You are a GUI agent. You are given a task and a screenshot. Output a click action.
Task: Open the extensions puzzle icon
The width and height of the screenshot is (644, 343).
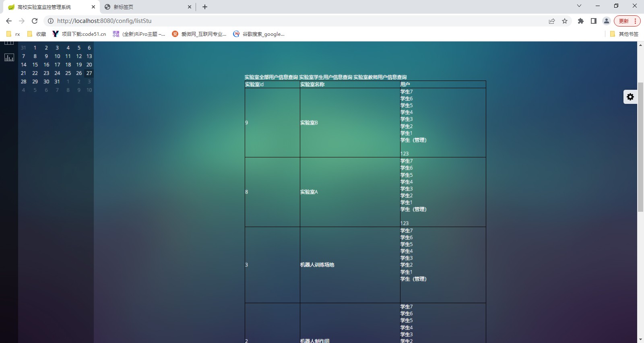point(581,21)
